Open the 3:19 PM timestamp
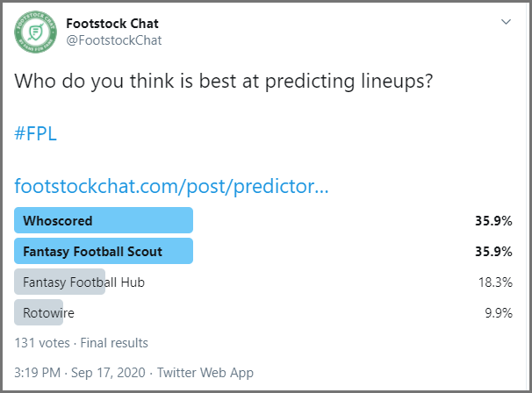Image resolution: width=532 pixels, height=393 pixels. [38, 373]
